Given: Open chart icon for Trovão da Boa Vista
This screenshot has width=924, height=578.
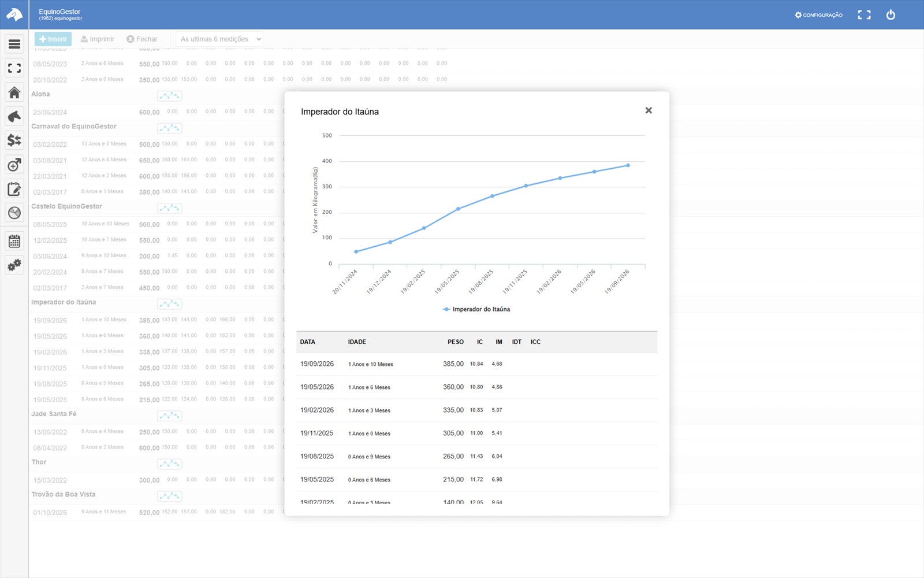Looking at the screenshot, I should coord(170,497).
